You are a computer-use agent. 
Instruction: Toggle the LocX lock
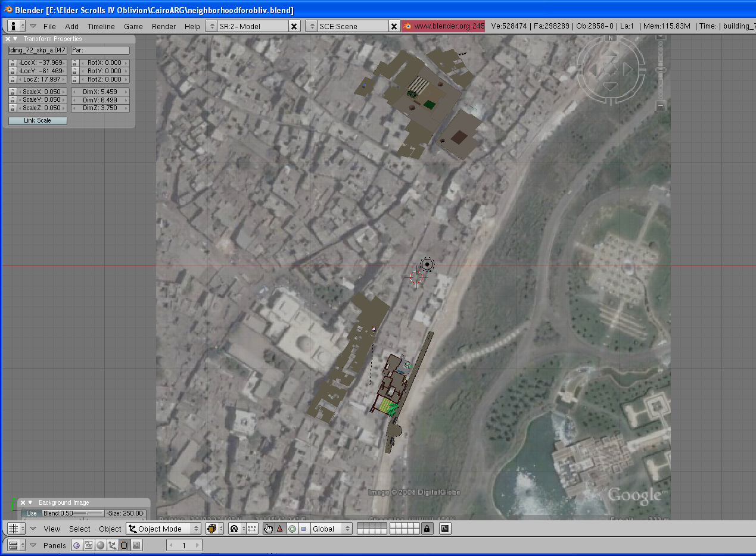[12, 63]
